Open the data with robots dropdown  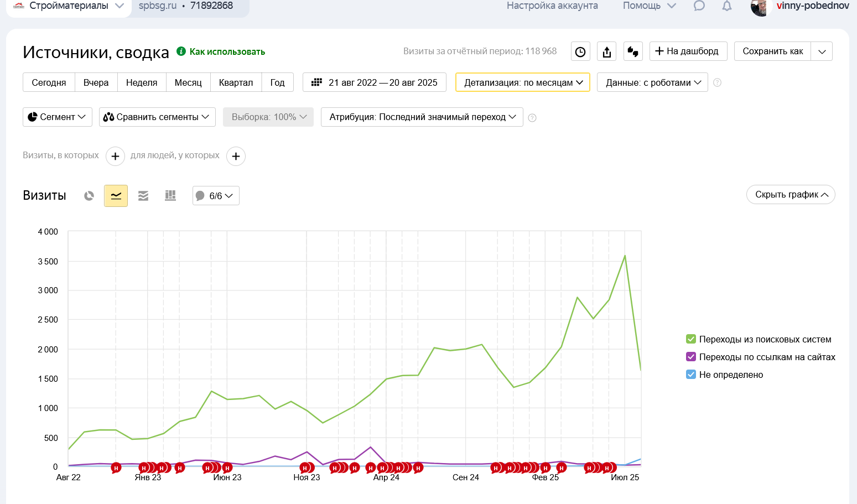652,82
